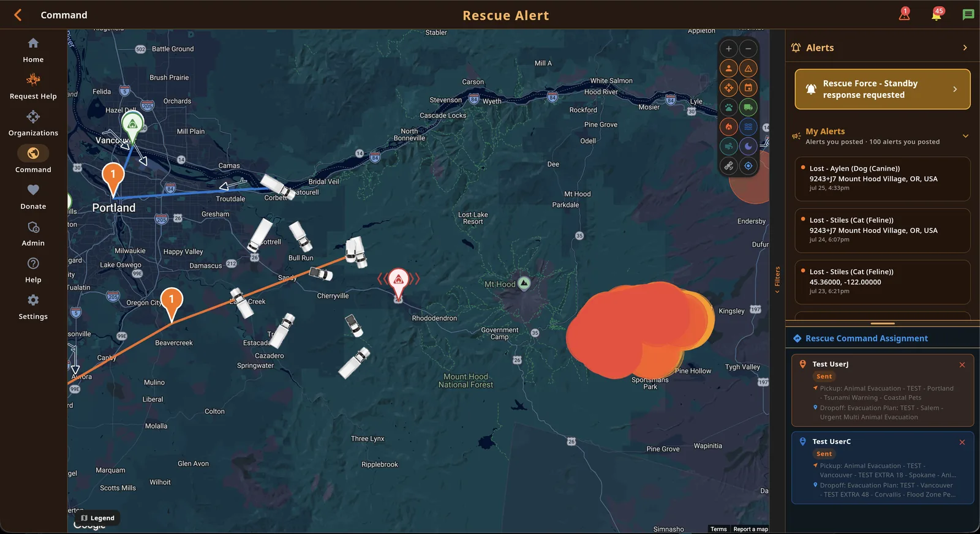Remove the Test UserJ assignment
980x534 pixels.
tap(962, 365)
